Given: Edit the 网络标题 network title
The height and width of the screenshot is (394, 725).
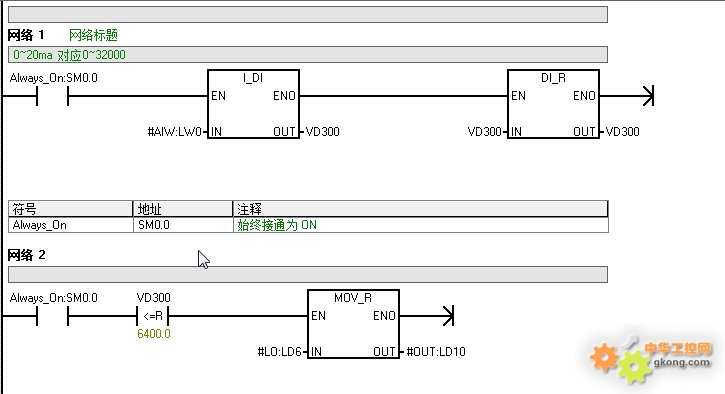Looking at the screenshot, I should tap(93, 35).
